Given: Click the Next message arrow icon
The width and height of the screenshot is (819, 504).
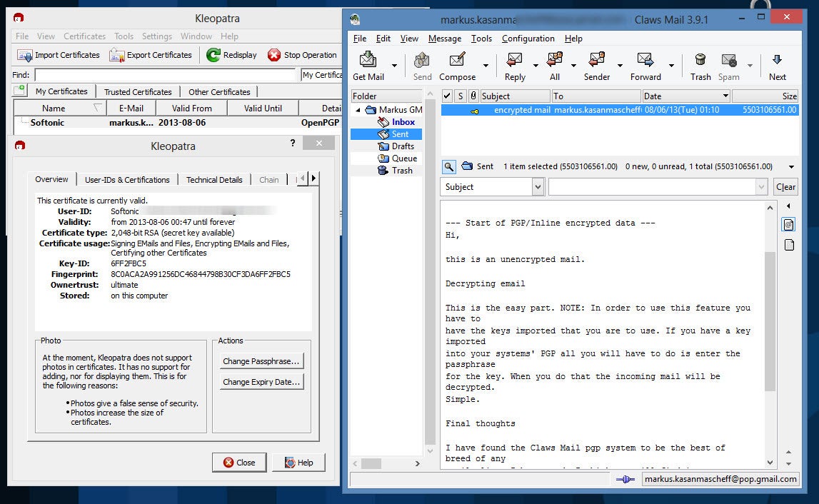Looking at the screenshot, I should (777, 61).
